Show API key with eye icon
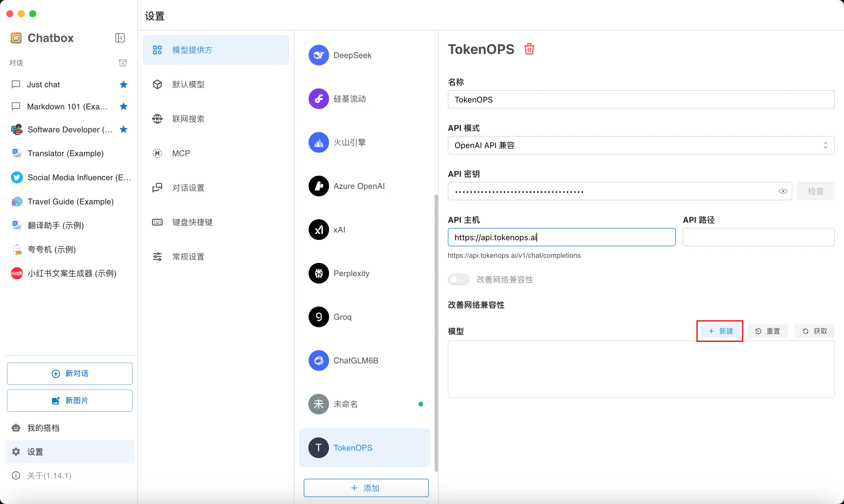Image resolution: width=844 pixels, height=504 pixels. point(783,191)
